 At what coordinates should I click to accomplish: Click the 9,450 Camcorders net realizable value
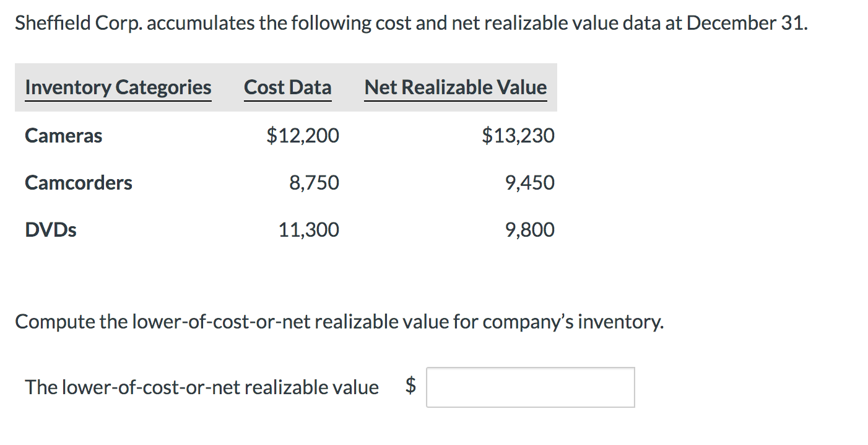tap(529, 183)
